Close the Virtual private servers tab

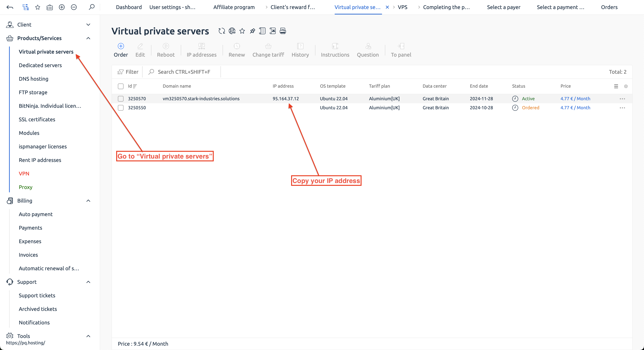(387, 7)
